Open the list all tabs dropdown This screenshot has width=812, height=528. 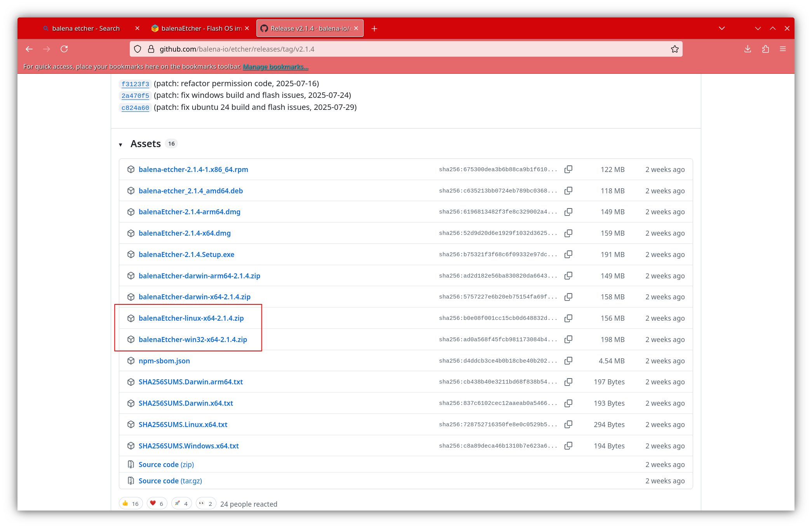pyautogui.click(x=722, y=28)
